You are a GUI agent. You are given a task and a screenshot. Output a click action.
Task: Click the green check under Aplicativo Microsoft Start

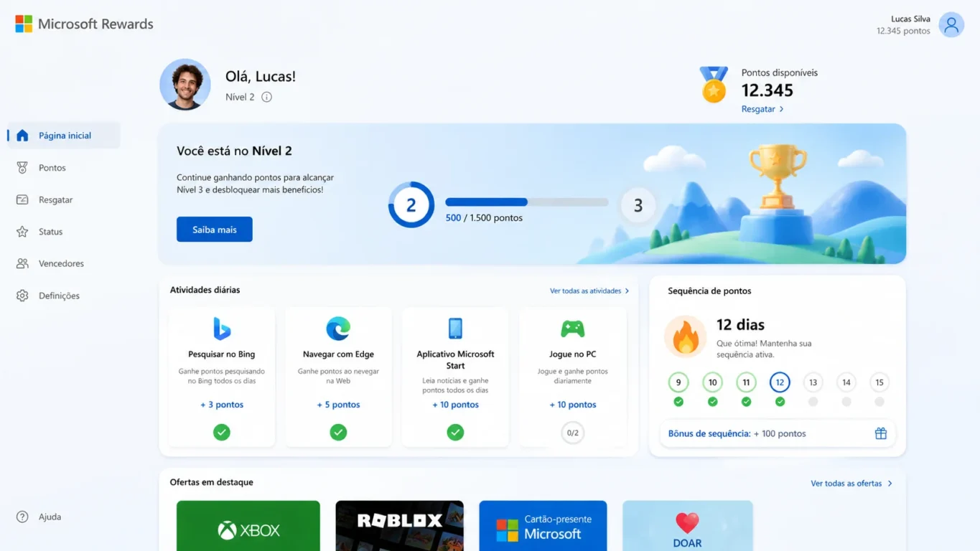tap(455, 432)
